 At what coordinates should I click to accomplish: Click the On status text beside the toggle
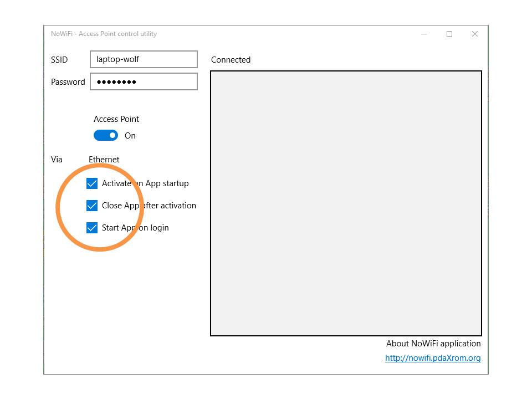tap(130, 136)
